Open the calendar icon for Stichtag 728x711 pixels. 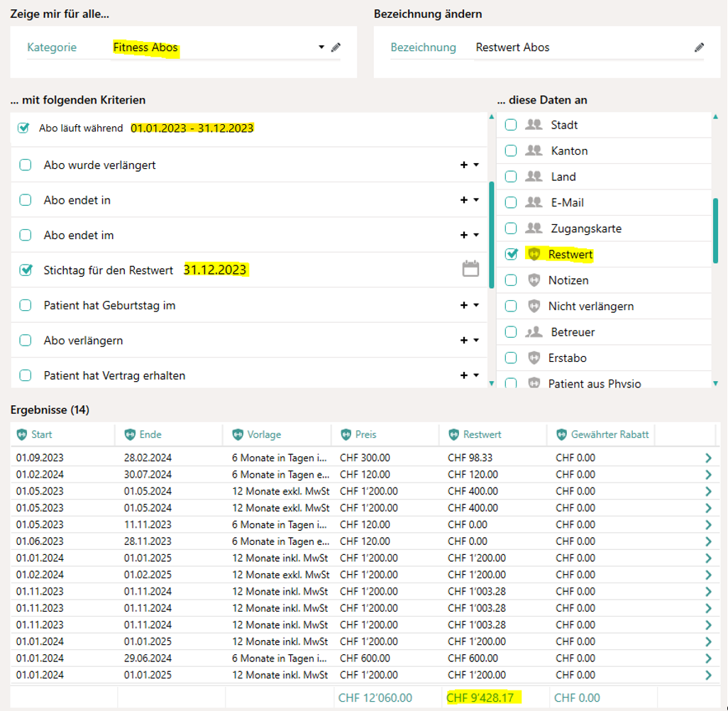point(470,269)
